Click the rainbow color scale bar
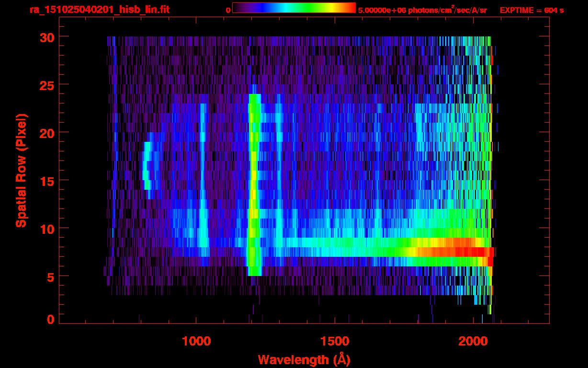This screenshot has height=368, width=588. point(294,8)
